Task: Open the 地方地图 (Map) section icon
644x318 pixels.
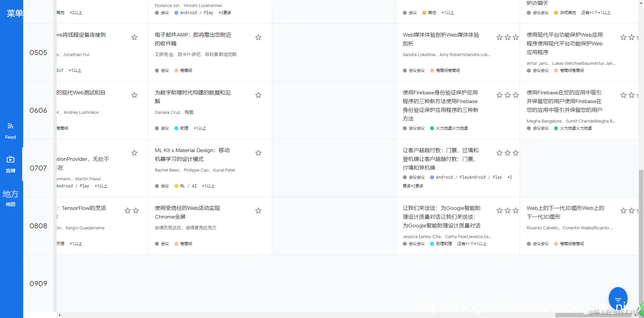Action: (x=10, y=198)
